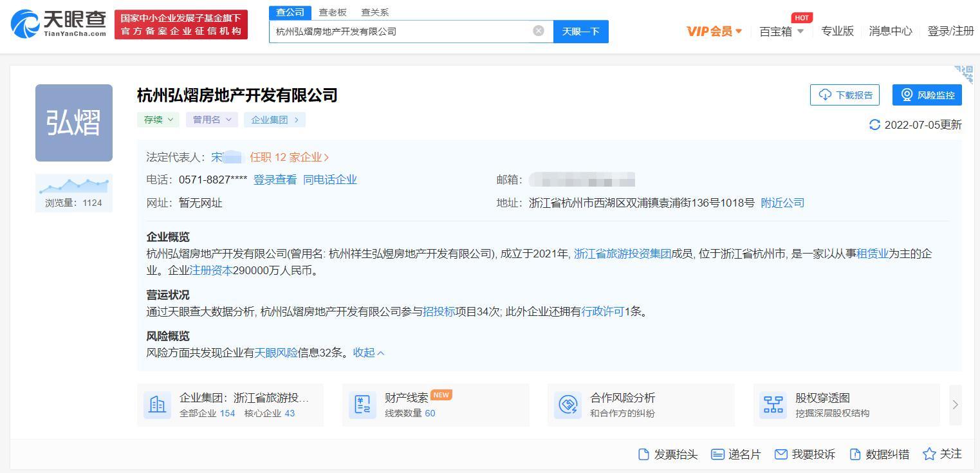Open 消息中心 in top navigation
Viewport: 980px width, 473px height.
(891, 31)
